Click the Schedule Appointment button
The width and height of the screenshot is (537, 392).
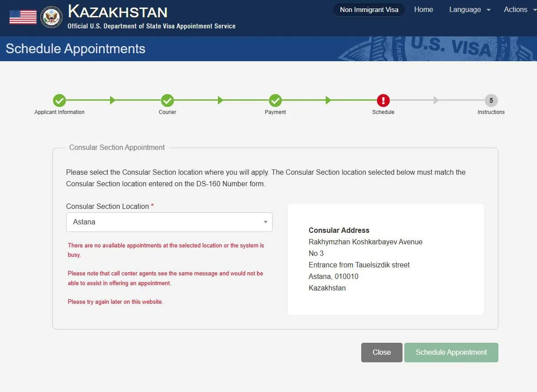pyautogui.click(x=451, y=353)
